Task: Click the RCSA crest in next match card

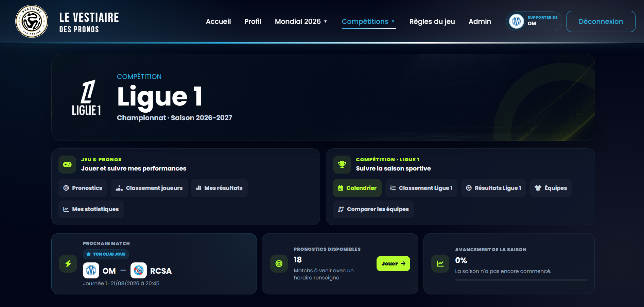Action: tap(139, 271)
